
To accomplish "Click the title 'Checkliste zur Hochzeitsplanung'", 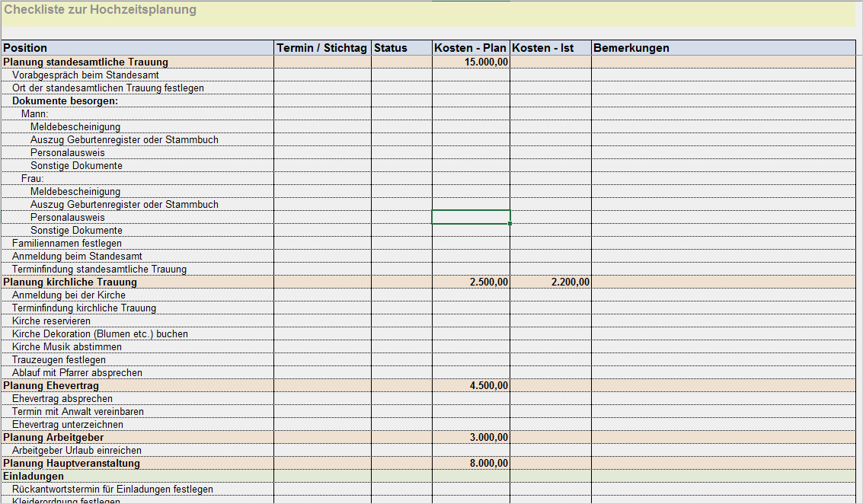I will pos(100,10).
